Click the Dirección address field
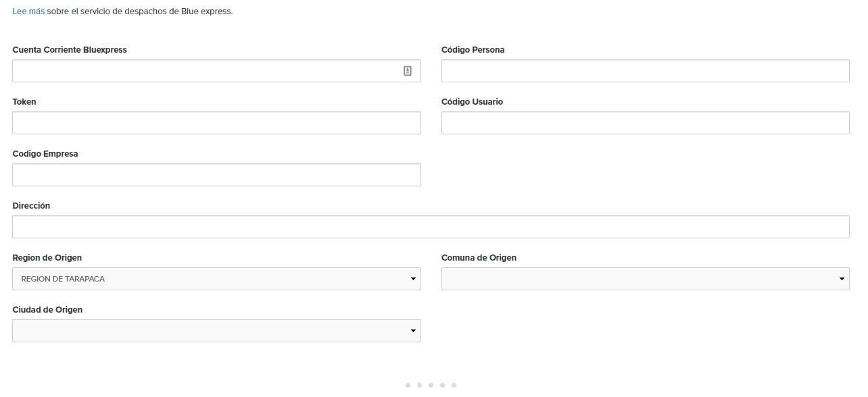Image resolution: width=868 pixels, height=397 pixels. [x=431, y=227]
